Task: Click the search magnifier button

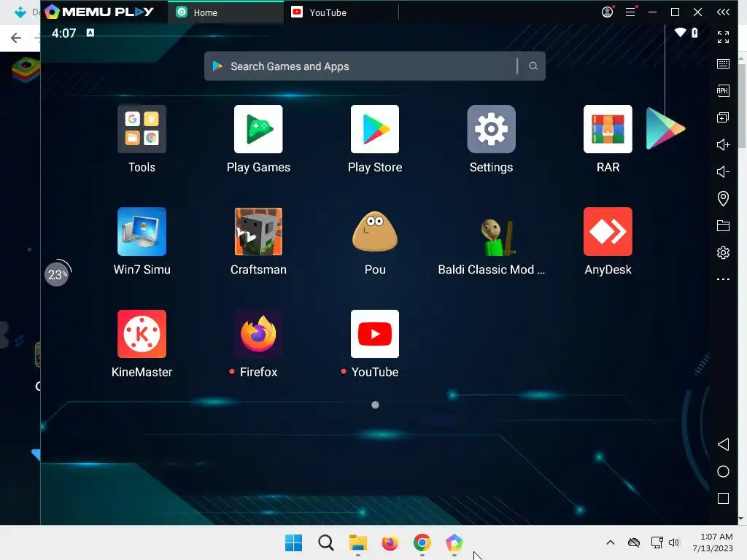Action: pyautogui.click(x=533, y=66)
